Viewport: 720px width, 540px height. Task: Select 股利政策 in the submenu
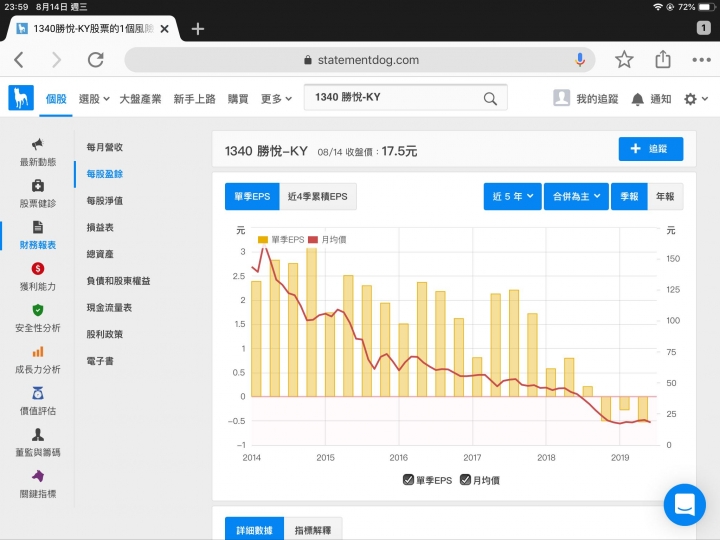105,334
